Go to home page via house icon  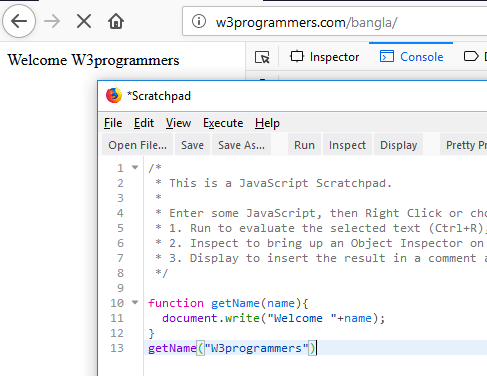coord(116,22)
